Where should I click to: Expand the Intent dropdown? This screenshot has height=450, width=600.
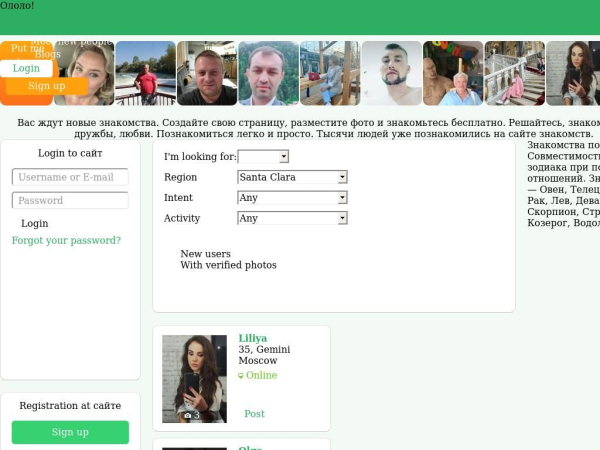pyautogui.click(x=292, y=198)
